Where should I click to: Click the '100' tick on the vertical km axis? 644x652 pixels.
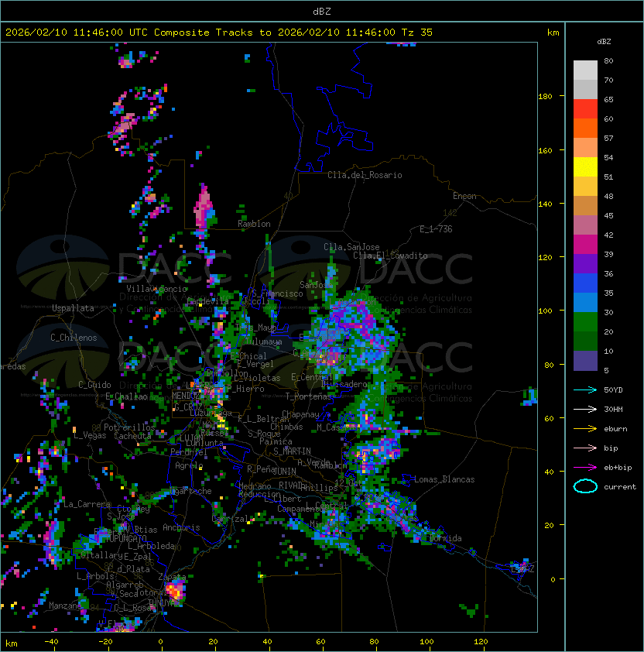point(545,311)
